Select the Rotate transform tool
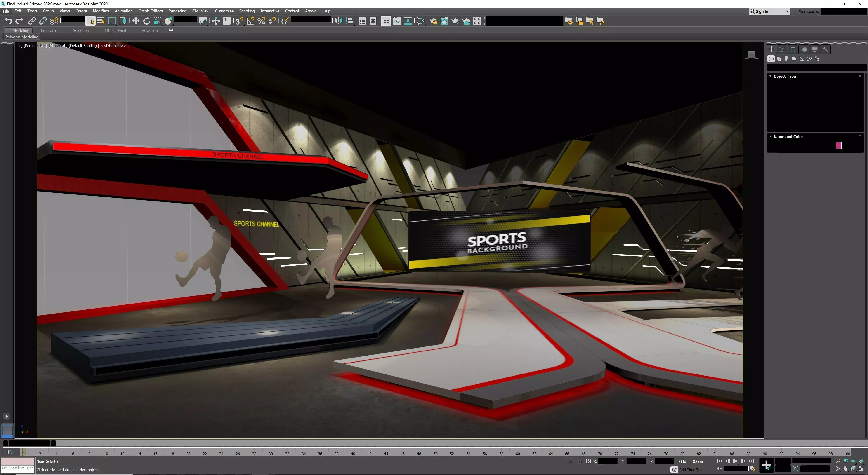 coord(146,21)
